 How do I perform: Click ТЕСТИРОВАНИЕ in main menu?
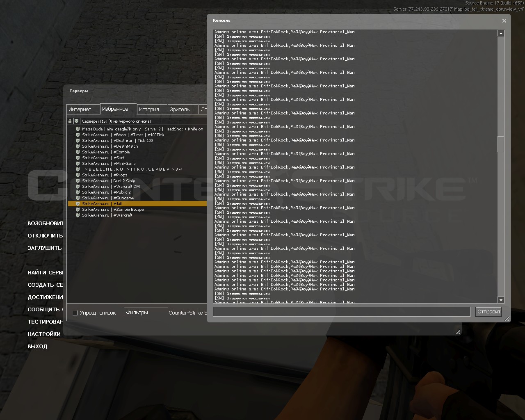click(45, 322)
